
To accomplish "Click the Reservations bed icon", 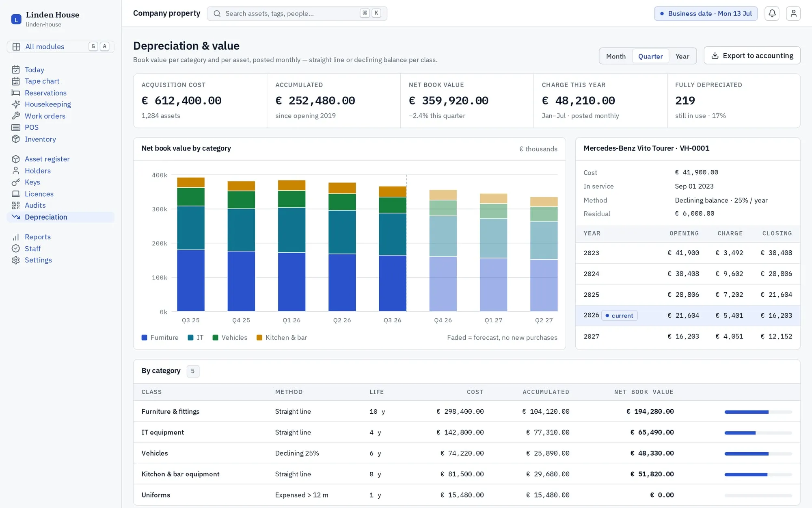I will tap(16, 93).
